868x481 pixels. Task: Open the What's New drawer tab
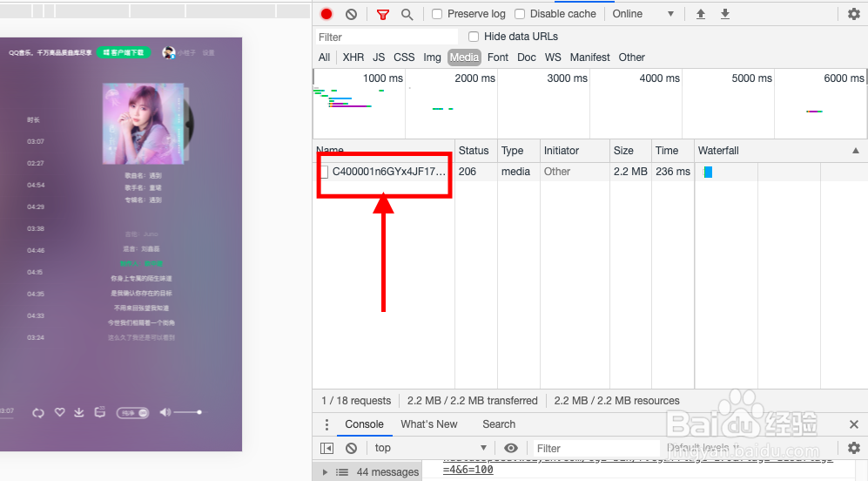pos(429,424)
